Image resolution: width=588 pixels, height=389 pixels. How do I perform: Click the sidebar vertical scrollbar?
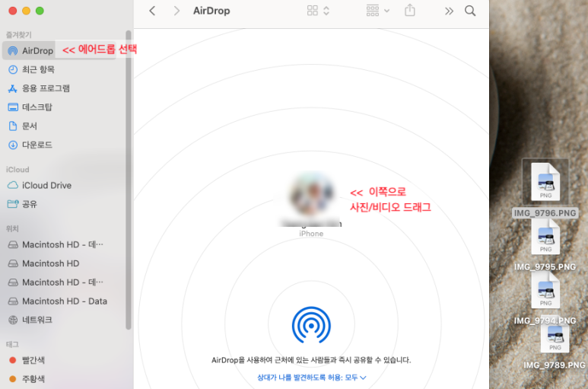coord(129,180)
